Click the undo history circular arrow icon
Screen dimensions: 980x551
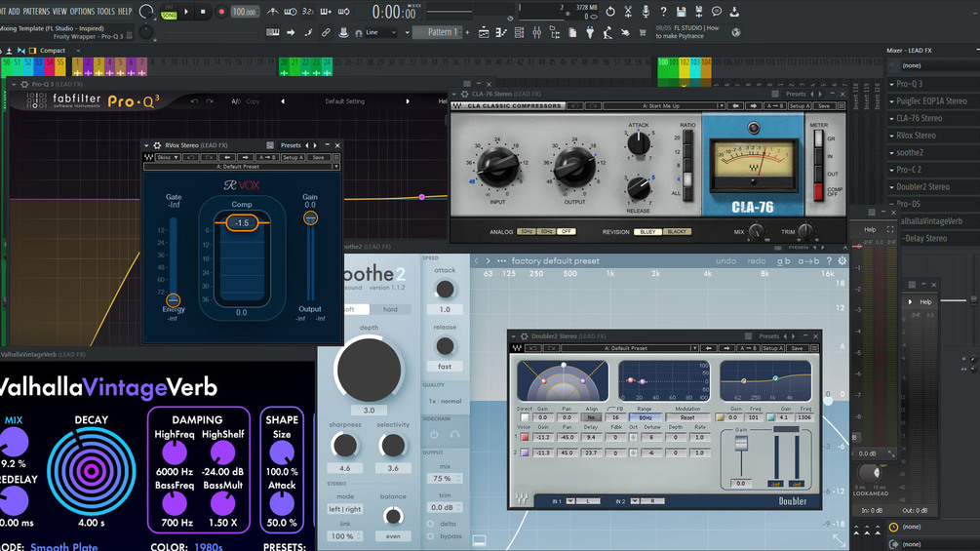tap(610, 12)
